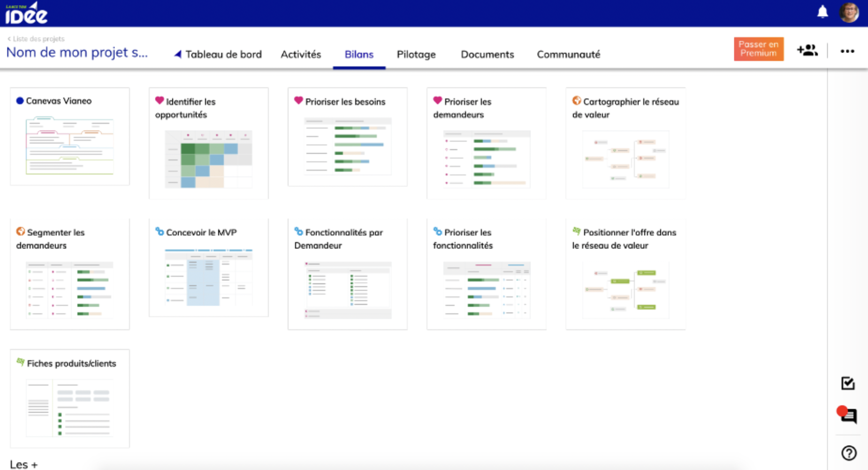The image size is (868, 470).
Task: Click the orange icon beside Cartographier le réseau
Action: pyautogui.click(x=577, y=100)
